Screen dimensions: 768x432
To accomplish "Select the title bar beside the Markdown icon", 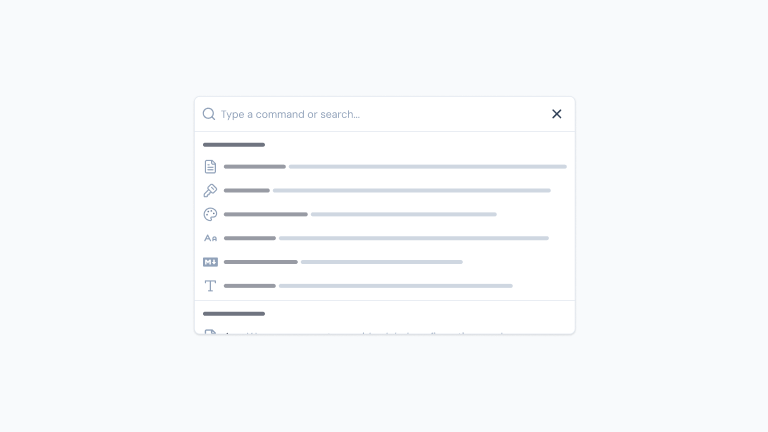I will 260,262.
